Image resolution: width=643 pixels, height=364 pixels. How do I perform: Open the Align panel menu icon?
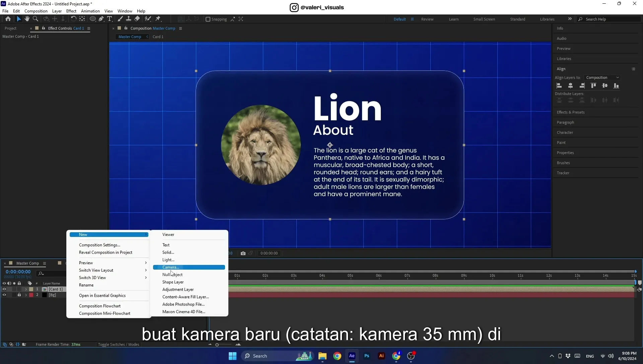pyautogui.click(x=633, y=69)
